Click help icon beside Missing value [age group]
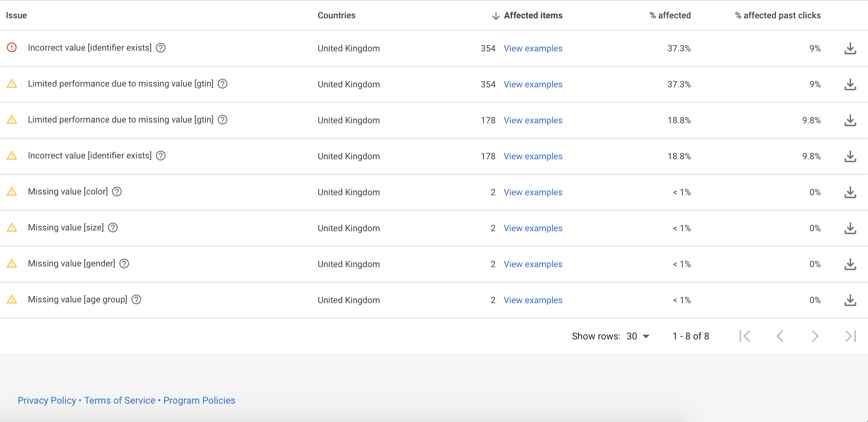Screen dimensions: 868x422 pos(136,299)
